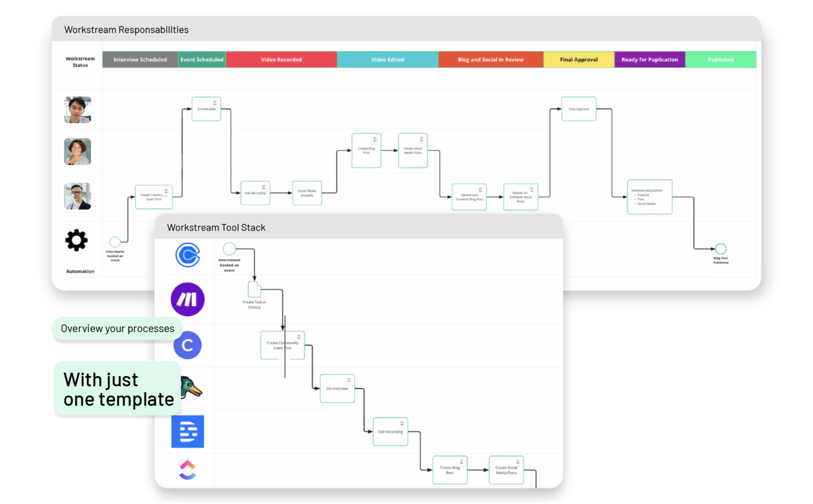
Task: Click Create Blog Post in Responsibilities diagram
Action: 366,151
